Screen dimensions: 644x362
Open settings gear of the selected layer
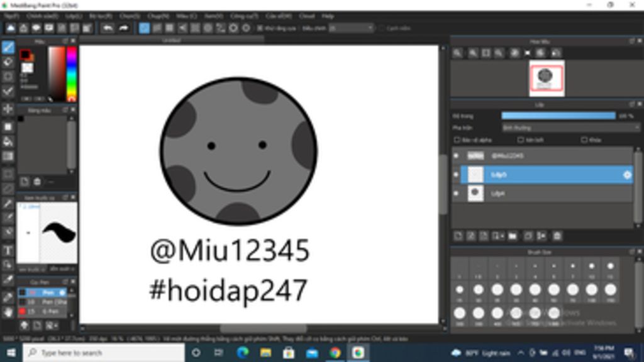point(627,175)
